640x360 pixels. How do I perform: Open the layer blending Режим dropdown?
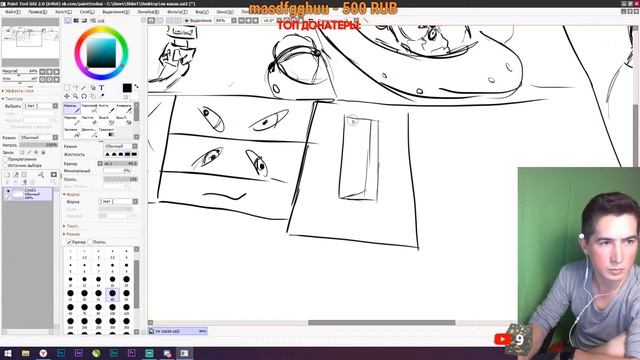coord(39,138)
